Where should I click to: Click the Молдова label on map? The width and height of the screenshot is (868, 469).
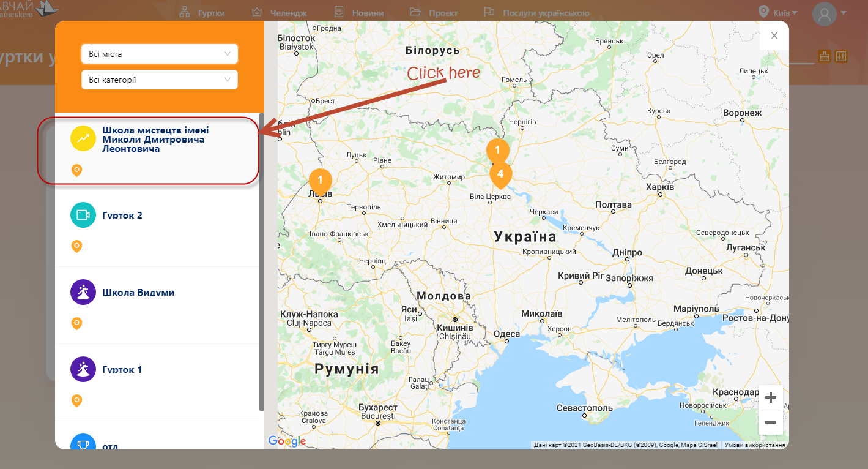coord(444,296)
